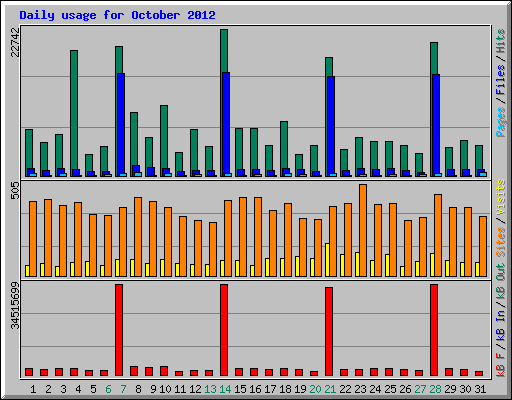This screenshot has height=400, width=512.
Task: Select the cyan "Pages" legend label
Action: (501, 122)
